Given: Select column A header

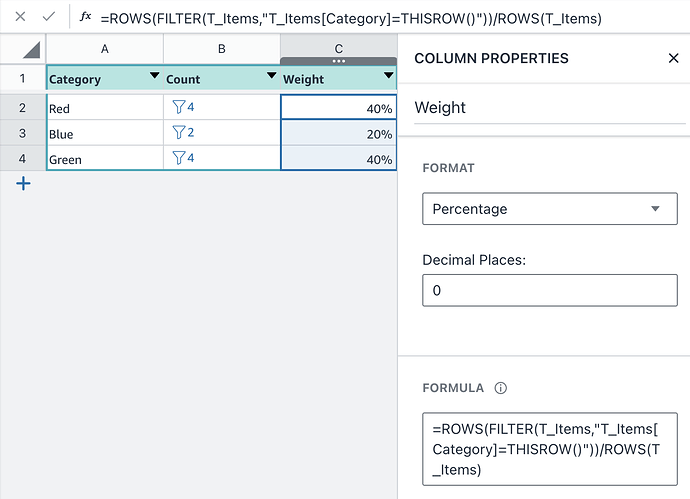Looking at the screenshot, I should [x=105, y=49].
